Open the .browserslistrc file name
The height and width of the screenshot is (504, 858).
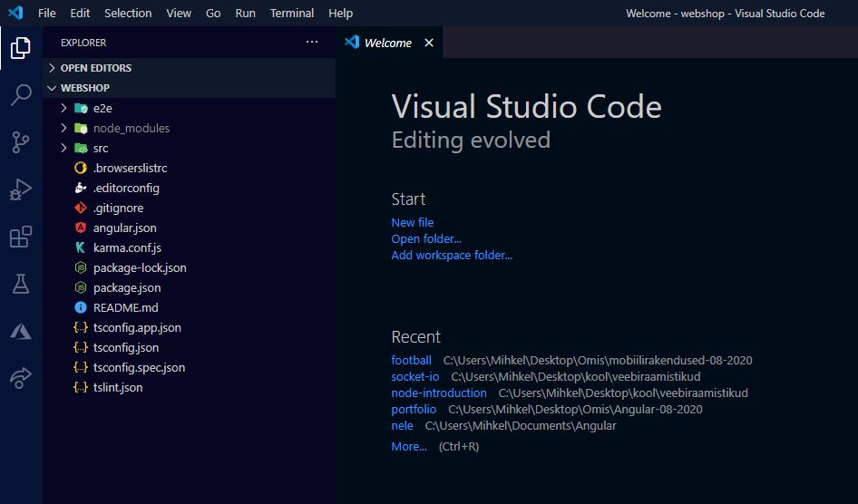131,168
